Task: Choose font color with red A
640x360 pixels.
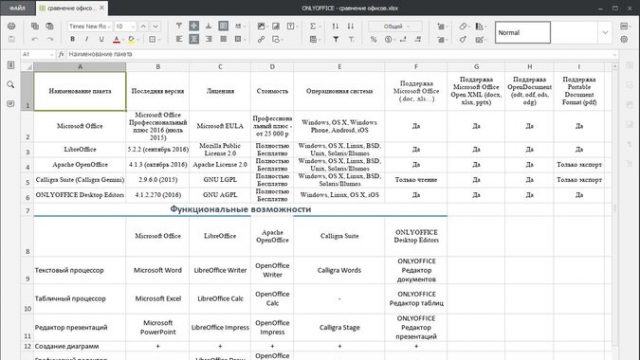Action: coord(116,39)
